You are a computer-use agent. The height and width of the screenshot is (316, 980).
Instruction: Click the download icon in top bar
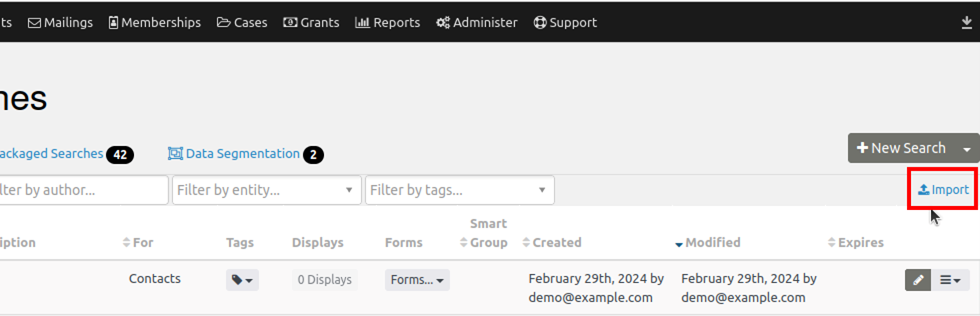pyautogui.click(x=966, y=23)
